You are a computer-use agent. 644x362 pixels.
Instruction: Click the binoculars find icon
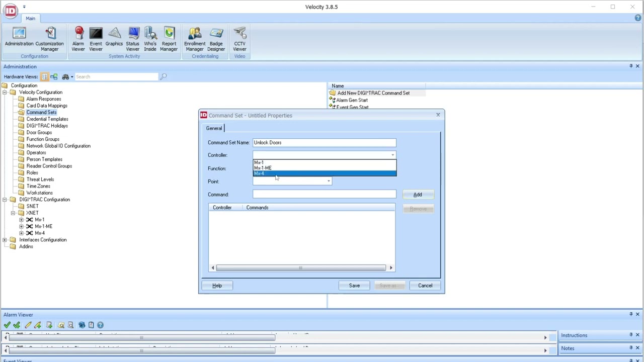(65, 77)
